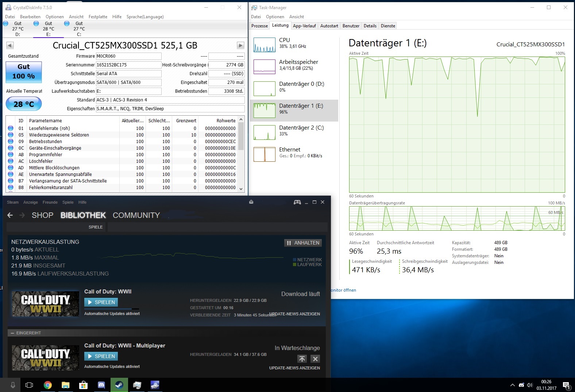
Task: Open BIBLIOTHEK section in Steam
Action: (x=83, y=215)
